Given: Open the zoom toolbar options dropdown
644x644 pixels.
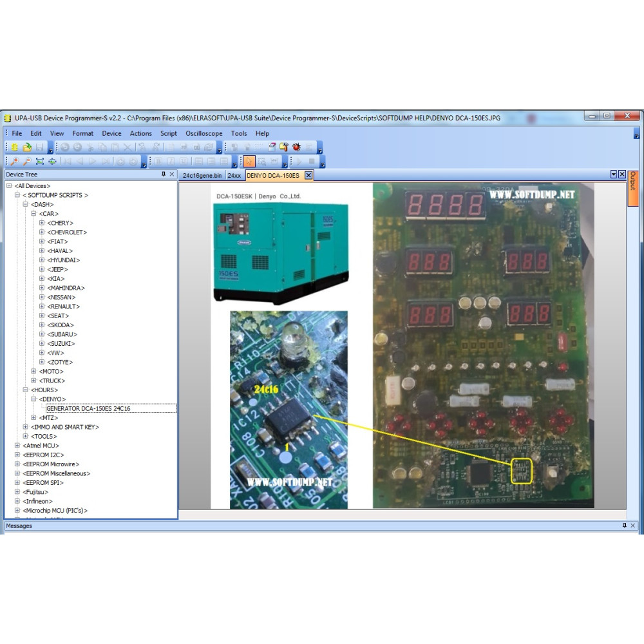Looking at the screenshot, I should (144, 162).
